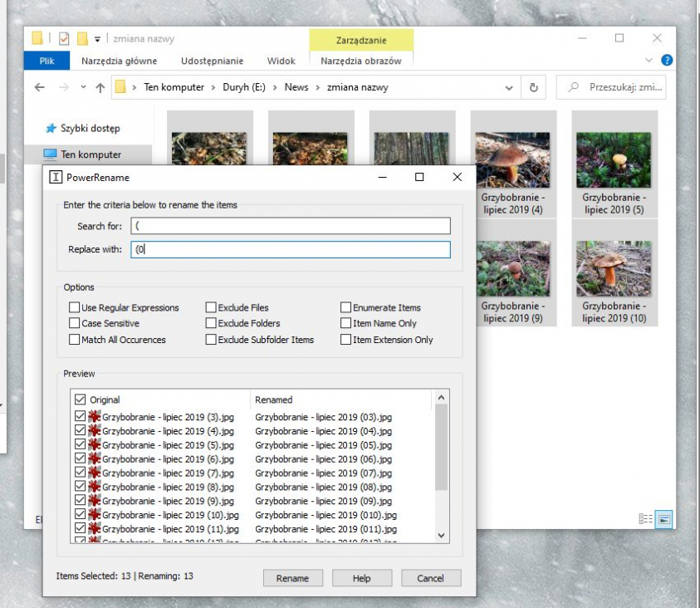
Task: Open the quick access toolbar customize dropdown
Action: pos(96,39)
